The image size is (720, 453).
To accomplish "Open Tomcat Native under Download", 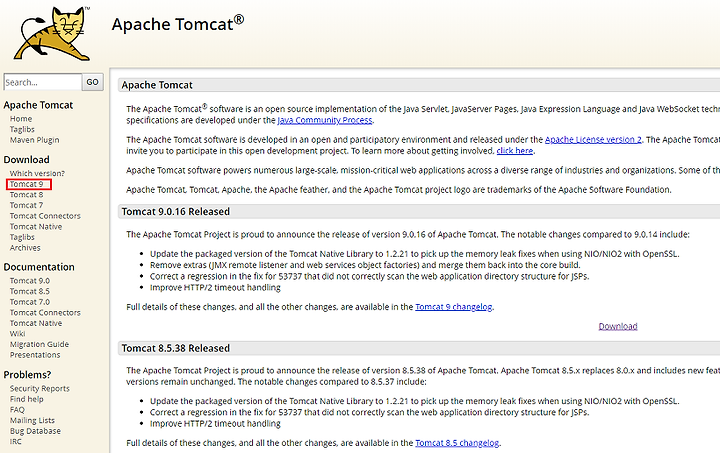I will coord(36,226).
